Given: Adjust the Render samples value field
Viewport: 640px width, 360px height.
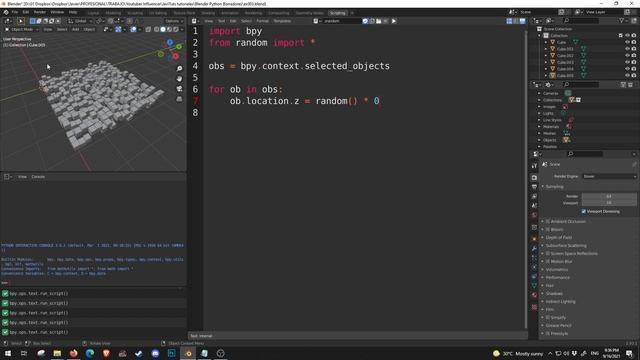Looking at the screenshot, I should tap(609, 196).
